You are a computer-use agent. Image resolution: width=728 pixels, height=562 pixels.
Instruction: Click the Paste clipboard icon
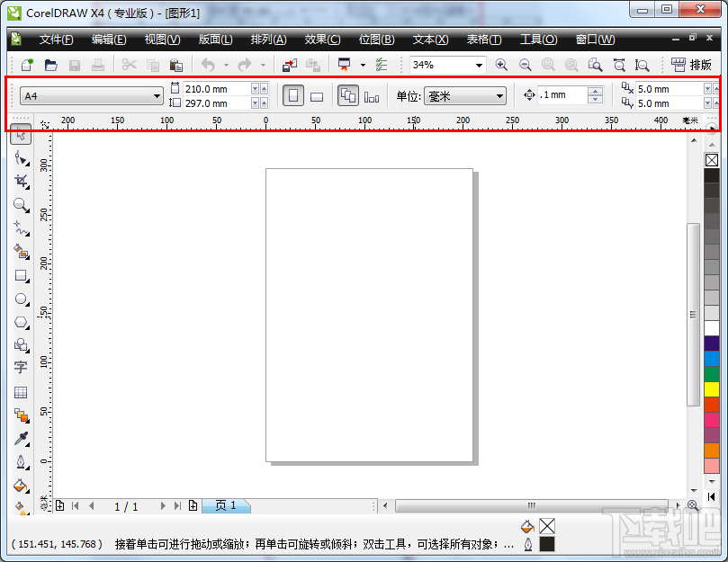(176, 65)
